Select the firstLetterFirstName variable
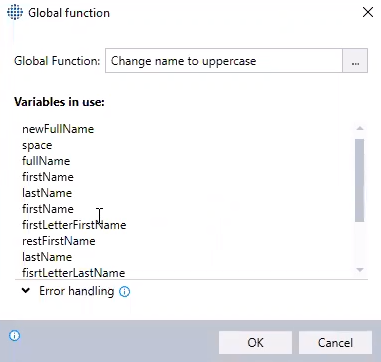381x362 pixels. [x=74, y=225]
